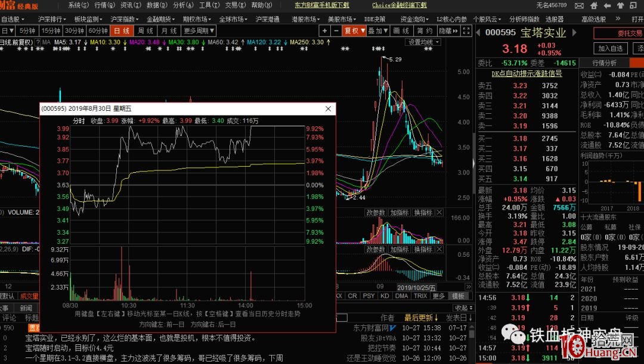The height and width of the screenshot is (364, 644).
Task: Click the MA help question mark icon
Action: tap(38, 42)
